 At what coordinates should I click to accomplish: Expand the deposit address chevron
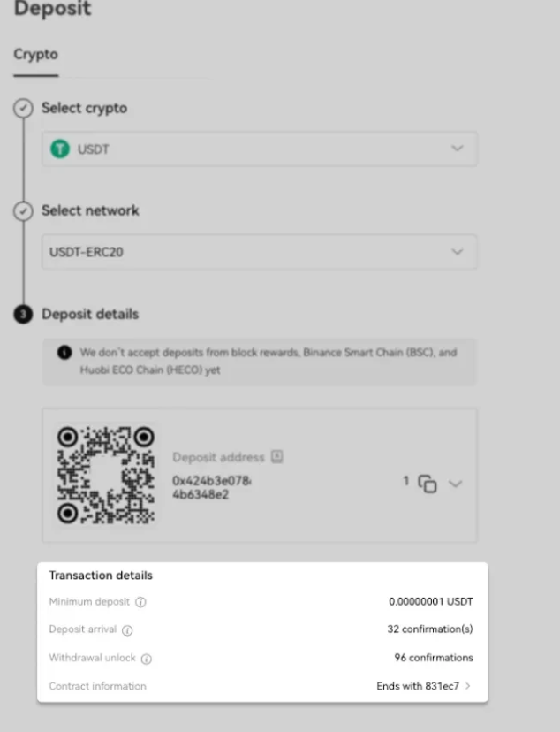click(x=455, y=484)
